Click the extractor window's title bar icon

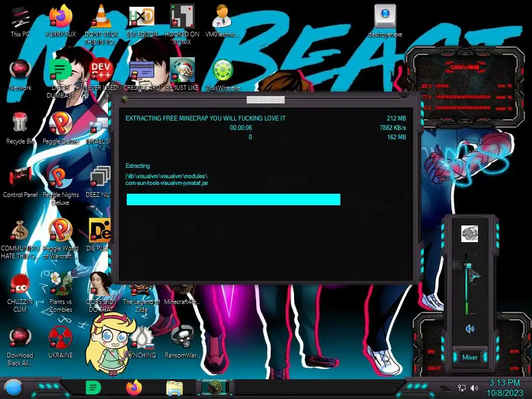[124, 99]
